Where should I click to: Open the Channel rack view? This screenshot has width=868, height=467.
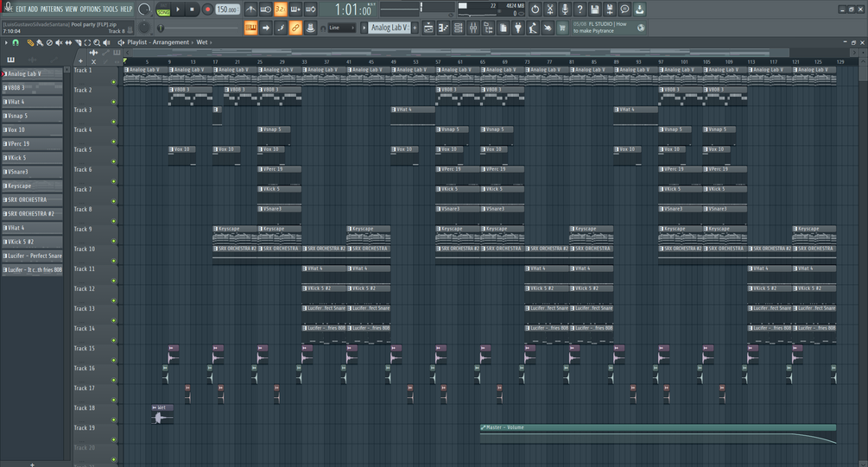coord(459,28)
